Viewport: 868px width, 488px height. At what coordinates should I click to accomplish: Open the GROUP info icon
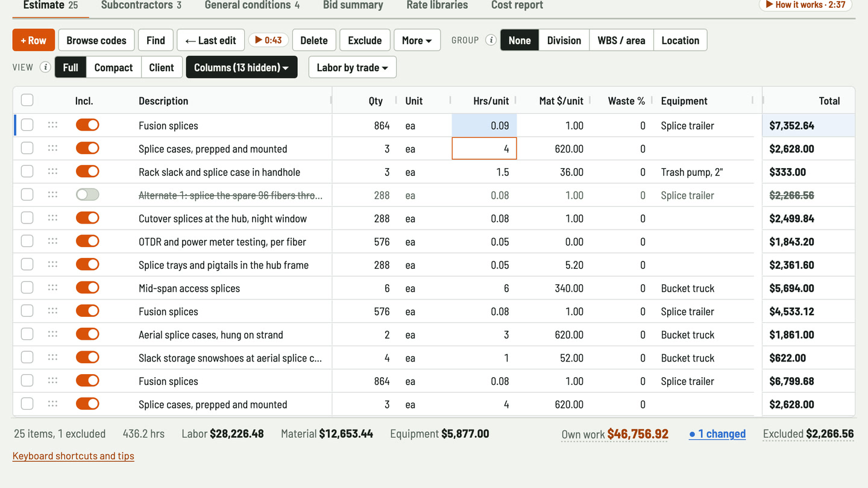pyautogui.click(x=491, y=40)
